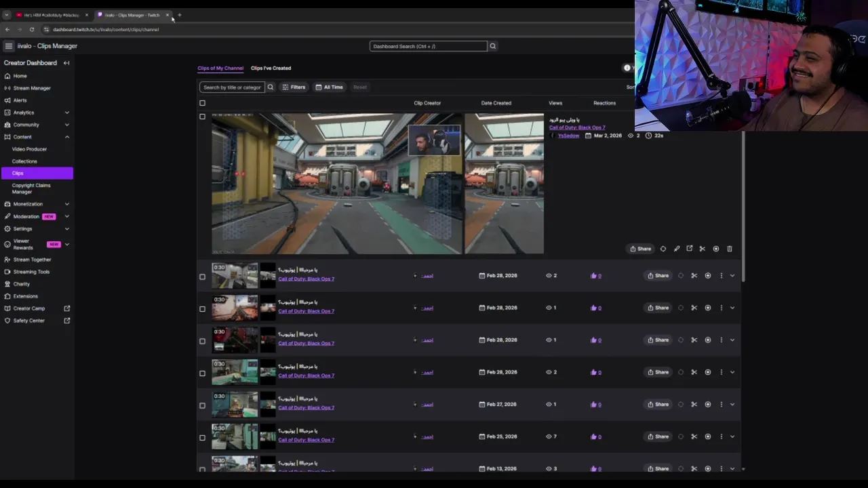Open the hamburger menu beside iivalo Clips Manager
Image resolution: width=868 pixels, height=488 pixels.
9,46
